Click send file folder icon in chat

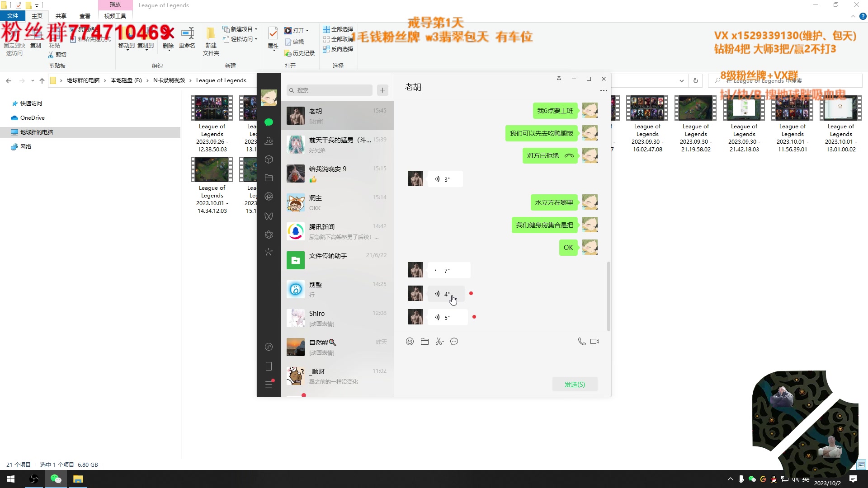425,342
